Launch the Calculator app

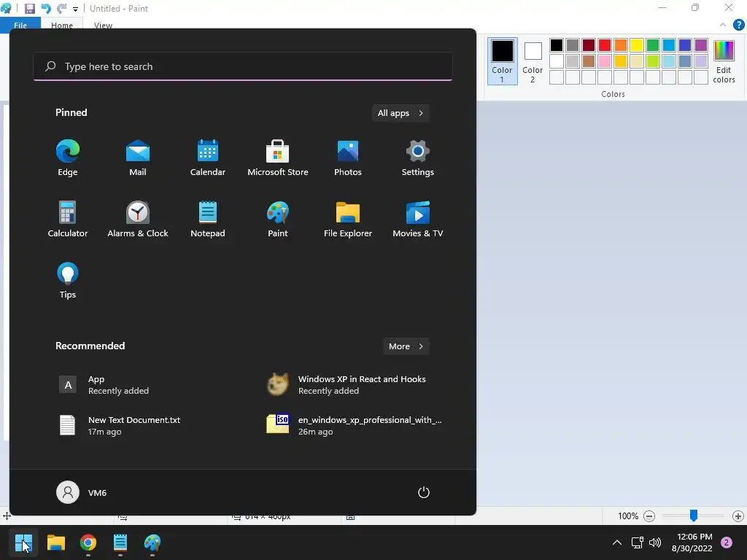[68, 219]
